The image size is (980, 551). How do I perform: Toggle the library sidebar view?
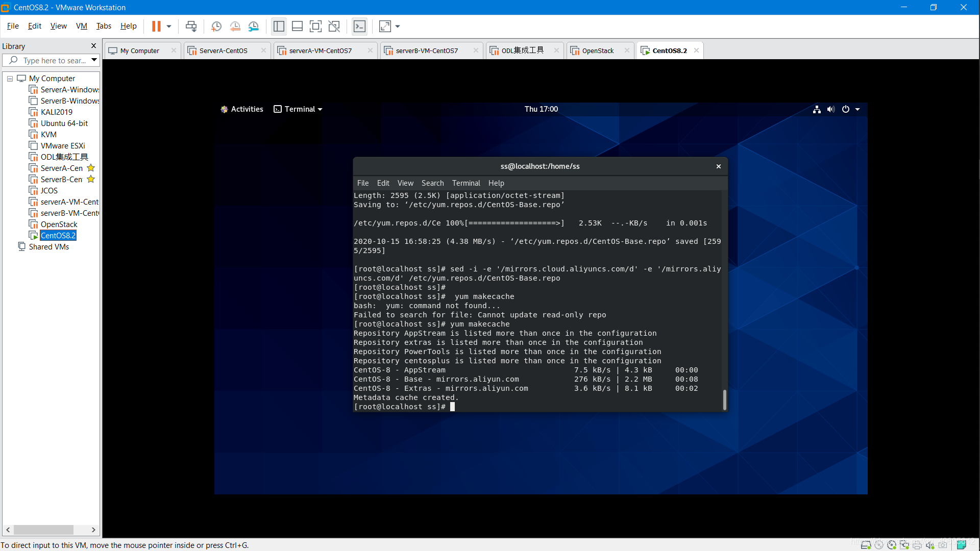click(279, 27)
